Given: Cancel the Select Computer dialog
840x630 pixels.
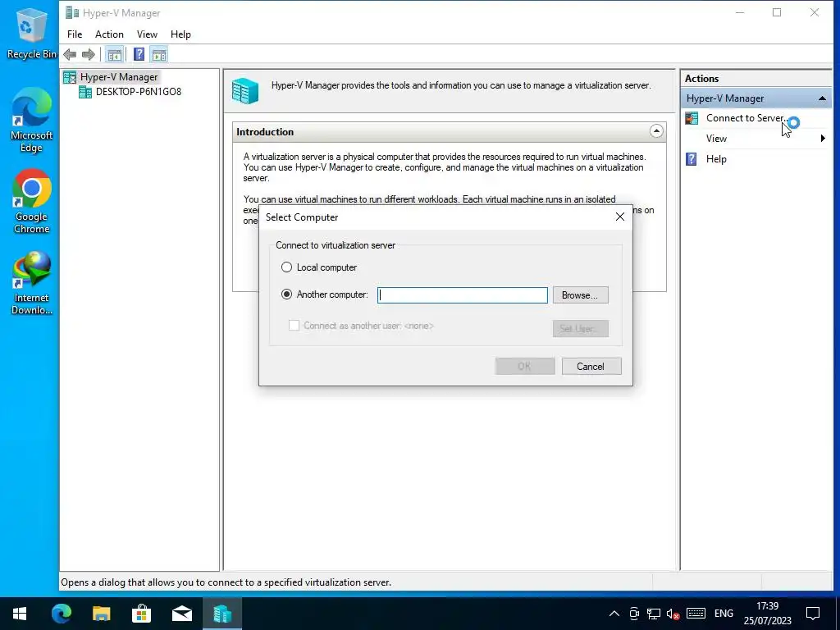Looking at the screenshot, I should tap(591, 367).
